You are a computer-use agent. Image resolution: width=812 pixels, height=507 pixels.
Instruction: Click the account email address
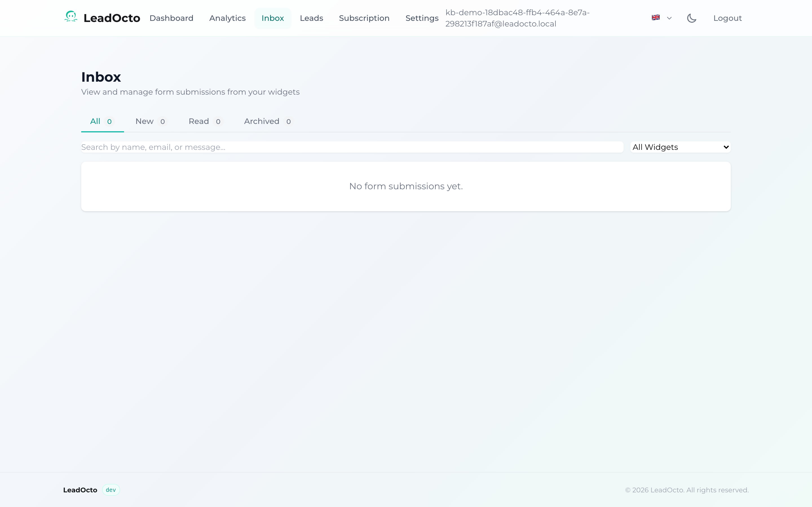click(x=517, y=18)
